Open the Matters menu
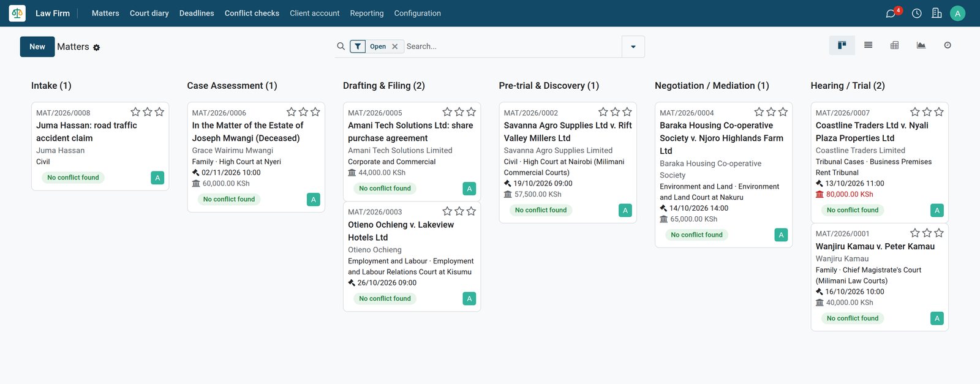Screen dimensions: 980x384 point(105,13)
